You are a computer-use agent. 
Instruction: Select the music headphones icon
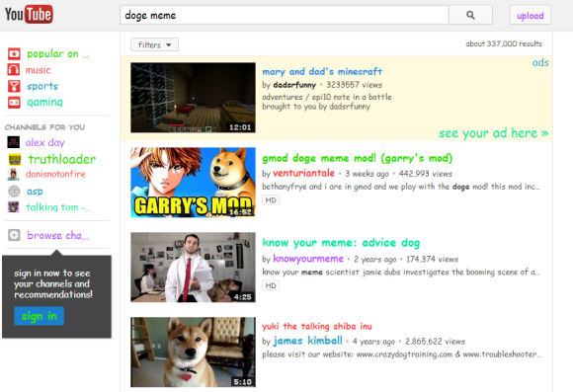tap(14, 70)
